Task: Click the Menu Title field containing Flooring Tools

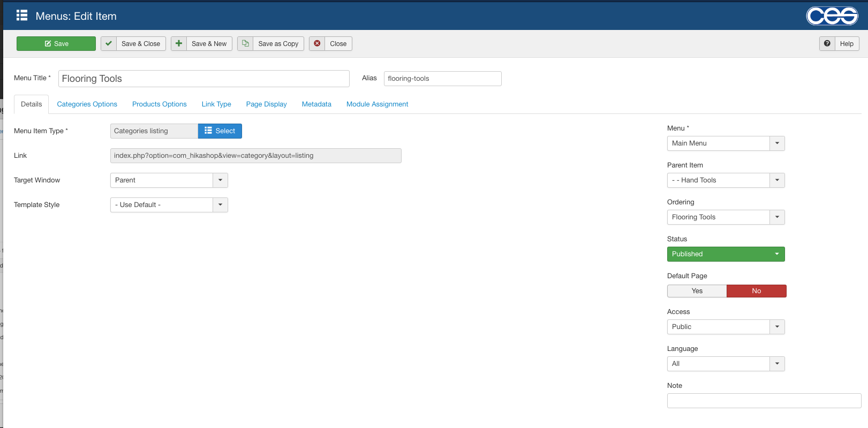Action: click(x=204, y=79)
